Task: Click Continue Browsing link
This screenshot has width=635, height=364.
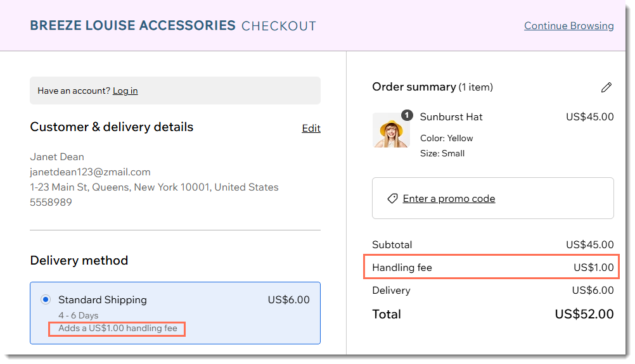Action: (568, 26)
